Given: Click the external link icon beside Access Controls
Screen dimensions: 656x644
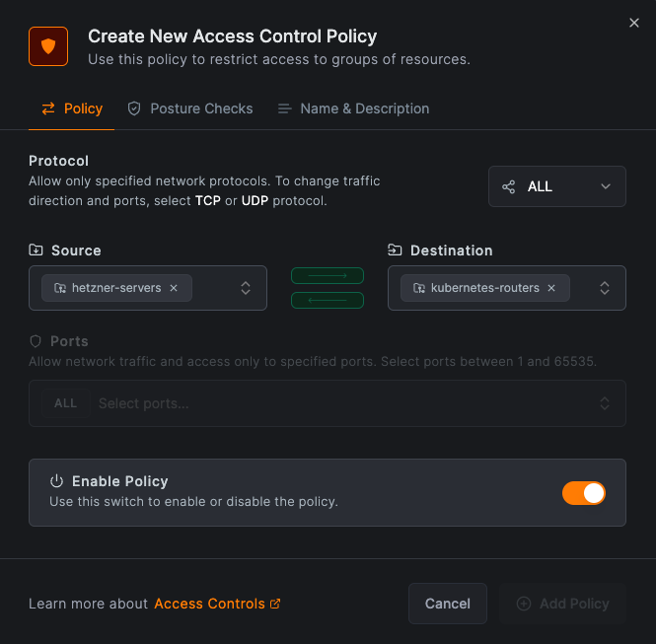Looking at the screenshot, I should click(275, 604).
